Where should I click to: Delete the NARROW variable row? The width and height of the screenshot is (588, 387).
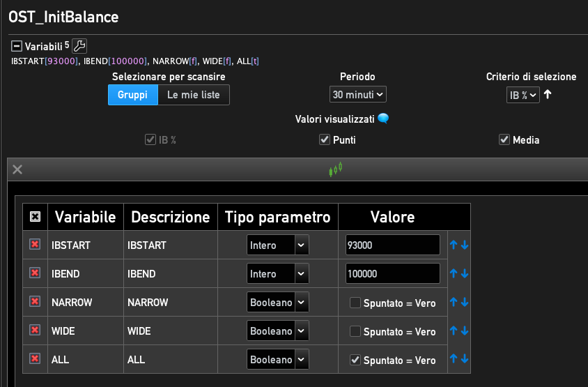tap(35, 302)
